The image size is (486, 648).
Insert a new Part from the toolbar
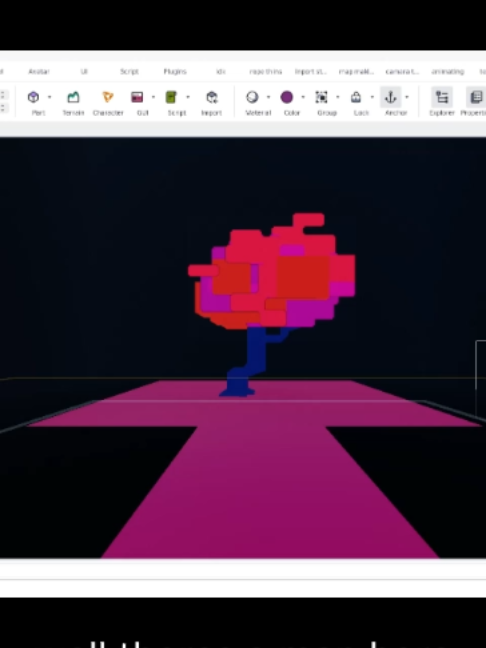point(33,97)
